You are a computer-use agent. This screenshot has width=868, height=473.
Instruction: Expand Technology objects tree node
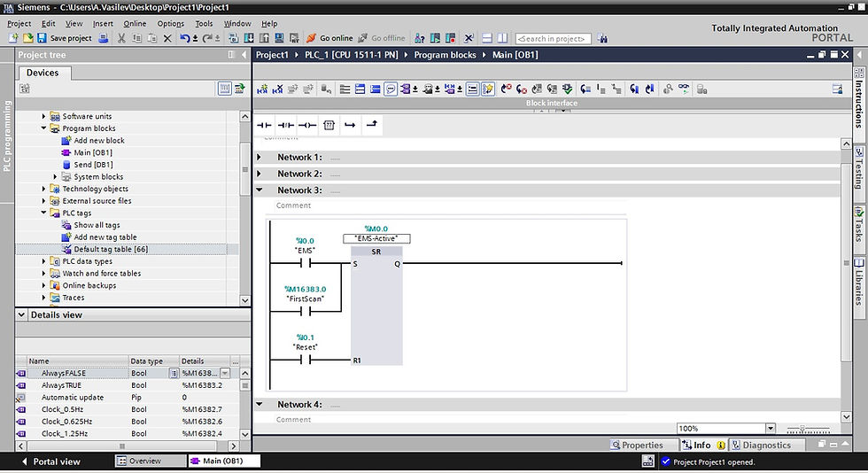(x=43, y=189)
